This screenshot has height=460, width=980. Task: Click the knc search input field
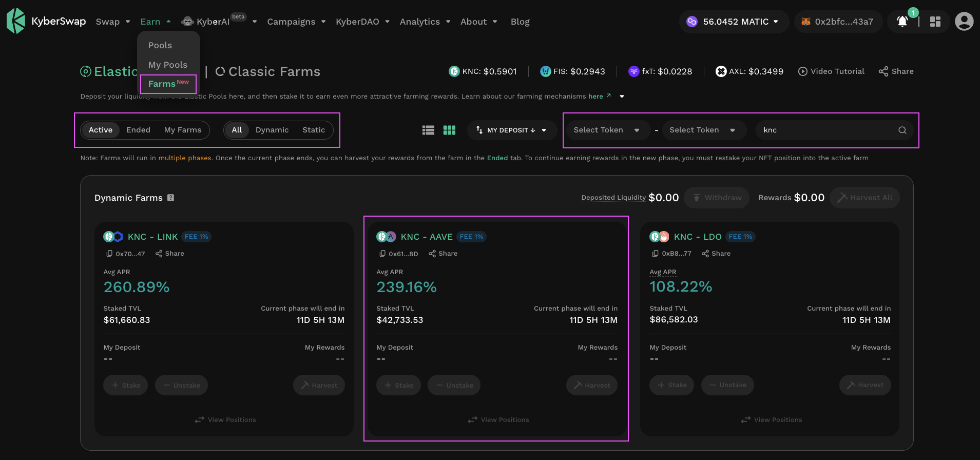834,130
